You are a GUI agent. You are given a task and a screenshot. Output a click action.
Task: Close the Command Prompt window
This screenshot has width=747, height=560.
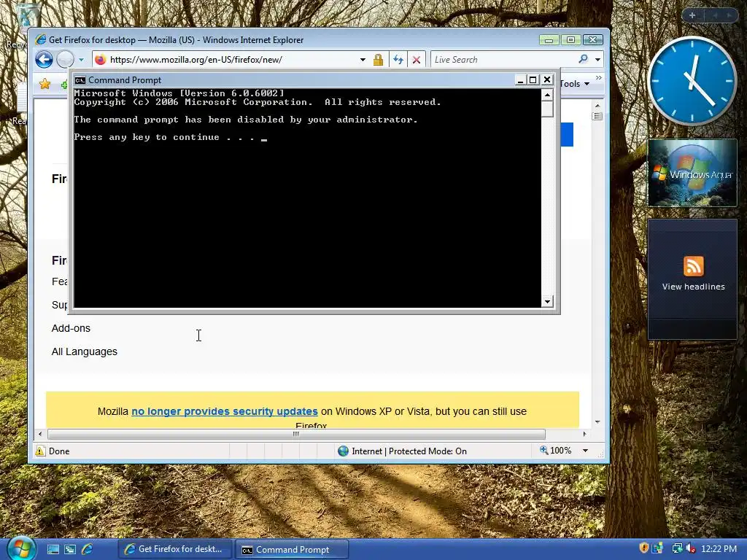click(x=547, y=80)
